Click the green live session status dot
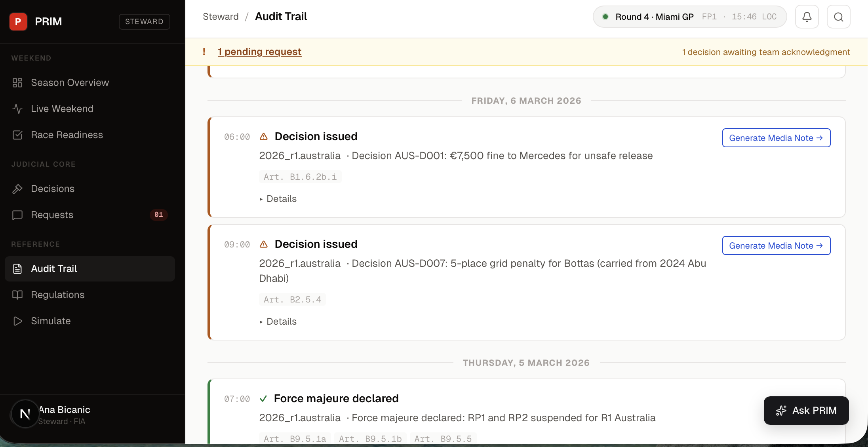The height and width of the screenshot is (447, 868). tap(605, 17)
